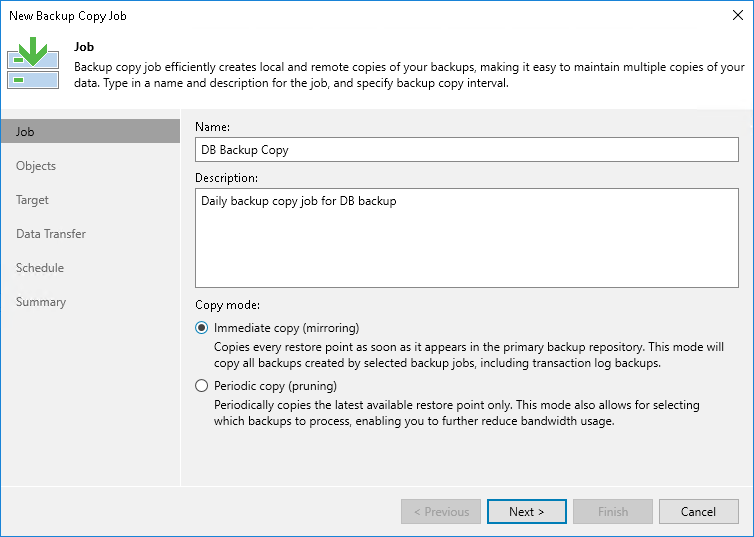Click the bold 'Job' heading text
This screenshot has height=537, width=754.
84,47
